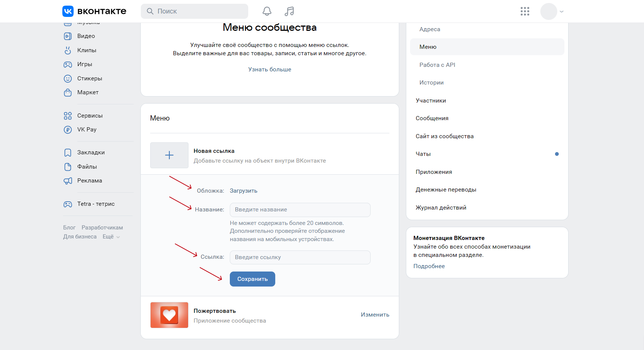Click Изменить next to Пожертвовать
Image resolution: width=644 pixels, height=350 pixels.
[375, 315]
